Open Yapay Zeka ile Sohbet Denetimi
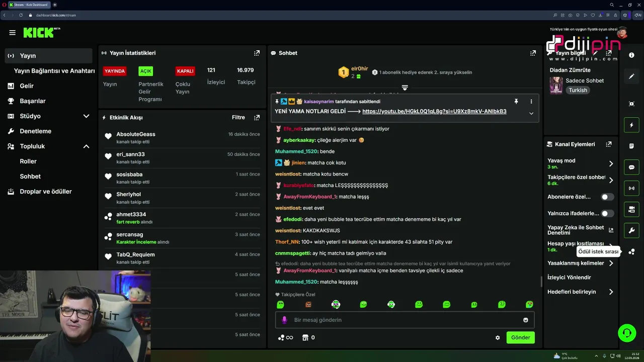This screenshot has height=362, width=644. (580, 230)
